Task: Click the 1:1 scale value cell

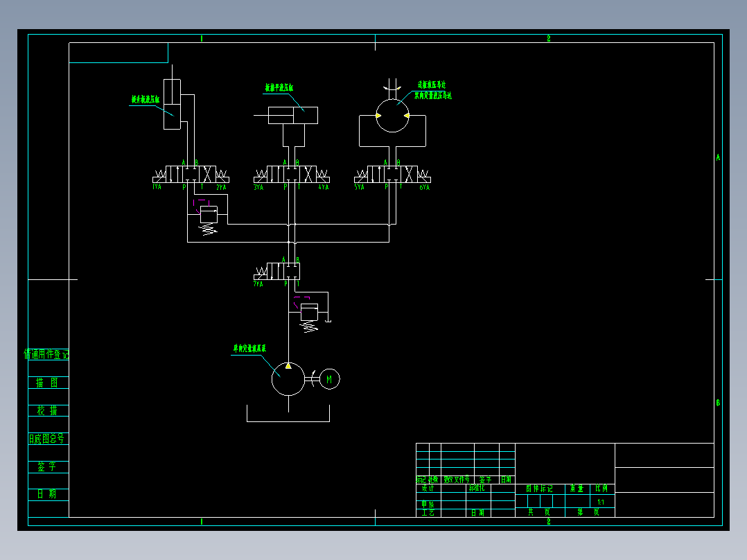Action: pos(602,501)
